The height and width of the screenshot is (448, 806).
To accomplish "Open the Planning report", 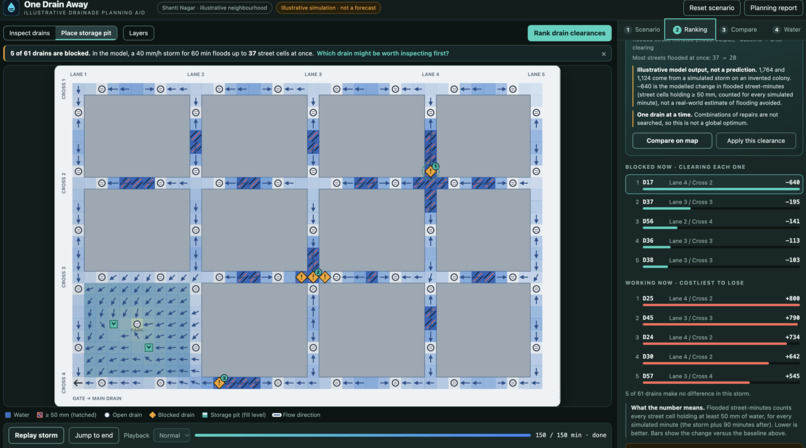I will point(773,8).
